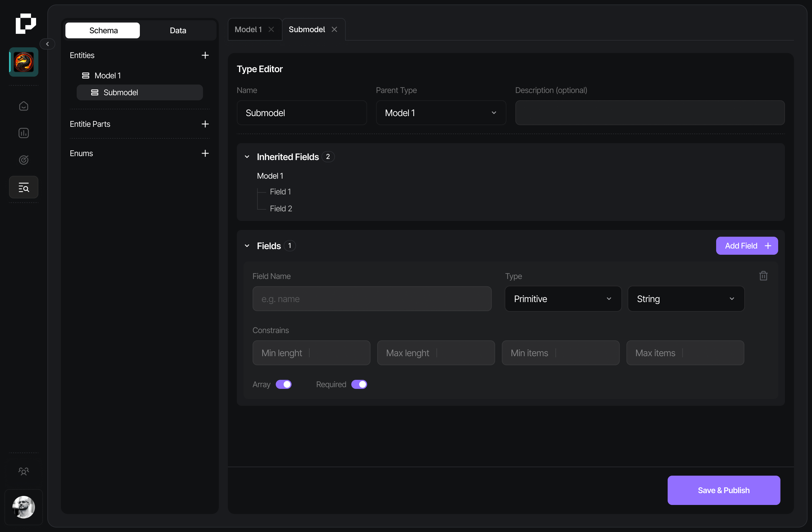The width and height of the screenshot is (812, 532).
Task: Open the team members icon
Action: click(23, 471)
